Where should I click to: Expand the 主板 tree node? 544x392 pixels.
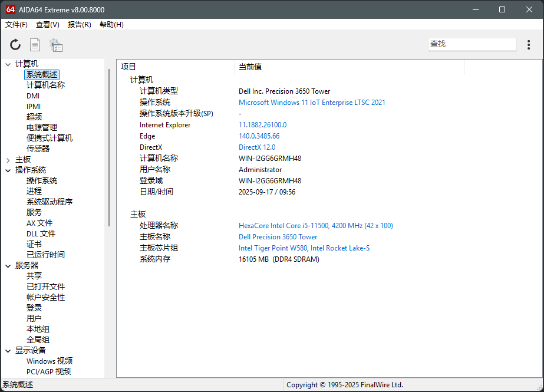point(8,160)
